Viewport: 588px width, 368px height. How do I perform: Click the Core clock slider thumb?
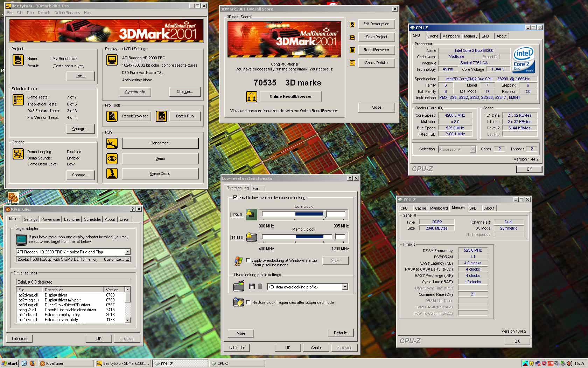(x=325, y=214)
